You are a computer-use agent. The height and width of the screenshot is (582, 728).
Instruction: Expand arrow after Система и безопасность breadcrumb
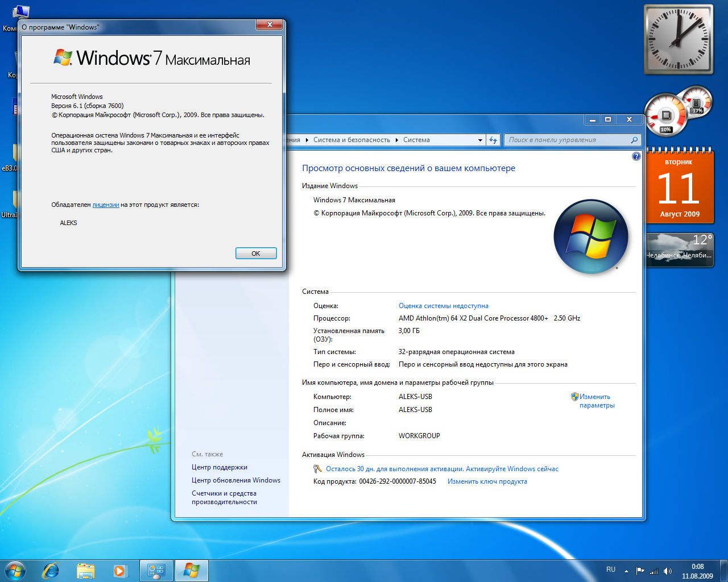tap(396, 140)
